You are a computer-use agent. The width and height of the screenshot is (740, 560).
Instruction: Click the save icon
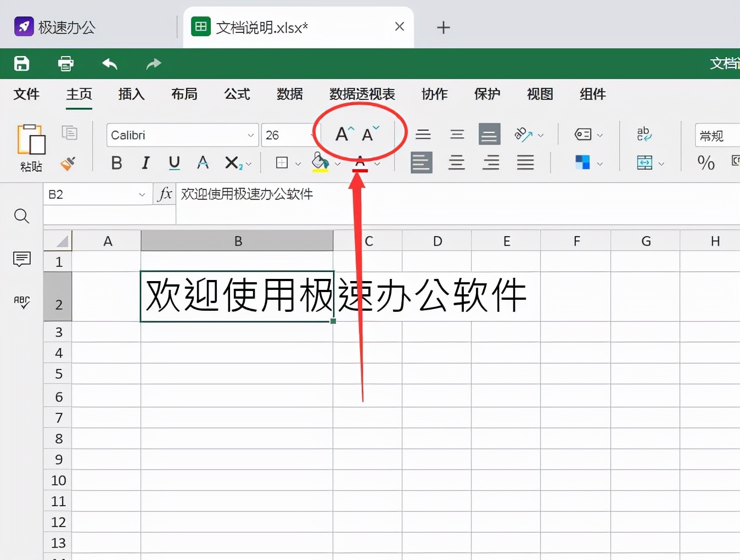pos(21,64)
